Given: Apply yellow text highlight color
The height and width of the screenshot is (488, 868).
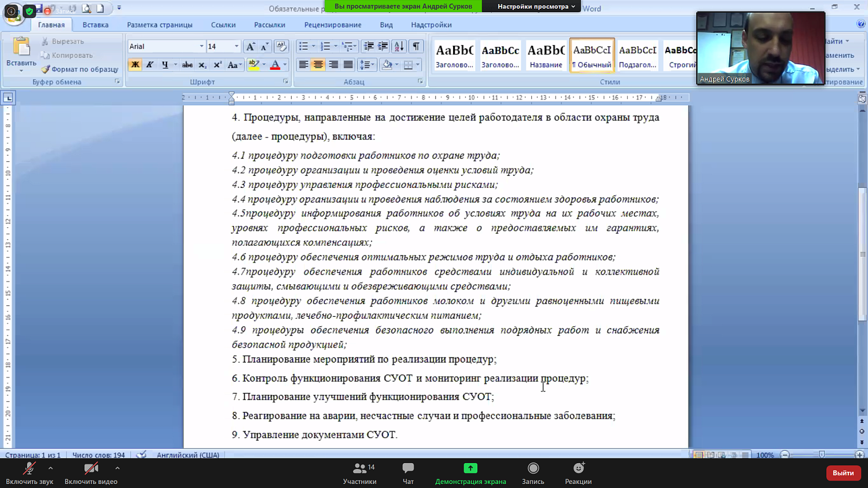Looking at the screenshot, I should tap(253, 65).
